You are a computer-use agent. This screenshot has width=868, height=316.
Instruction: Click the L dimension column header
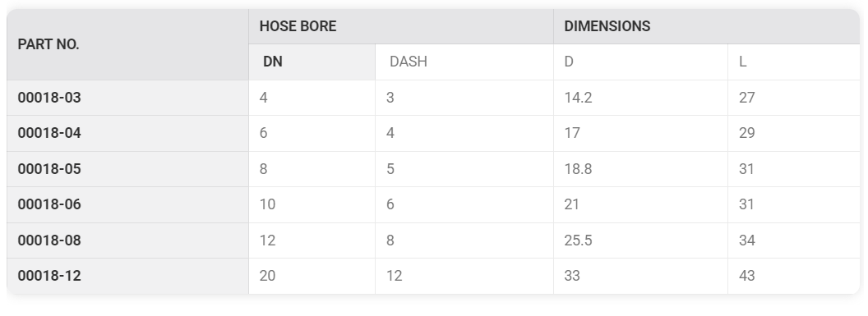(794, 62)
